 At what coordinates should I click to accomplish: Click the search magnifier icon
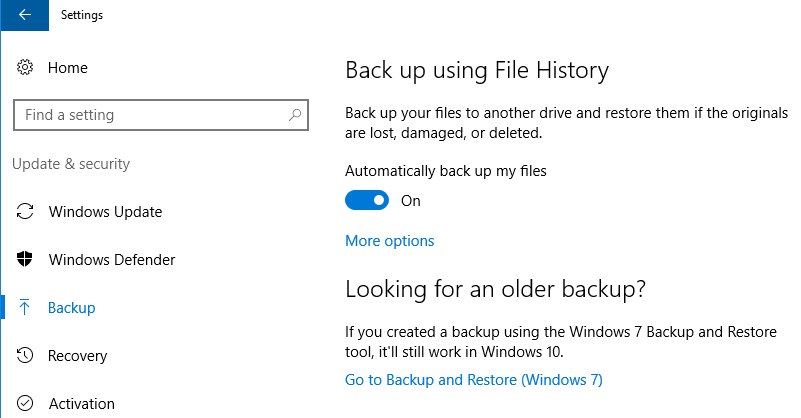[x=295, y=115]
